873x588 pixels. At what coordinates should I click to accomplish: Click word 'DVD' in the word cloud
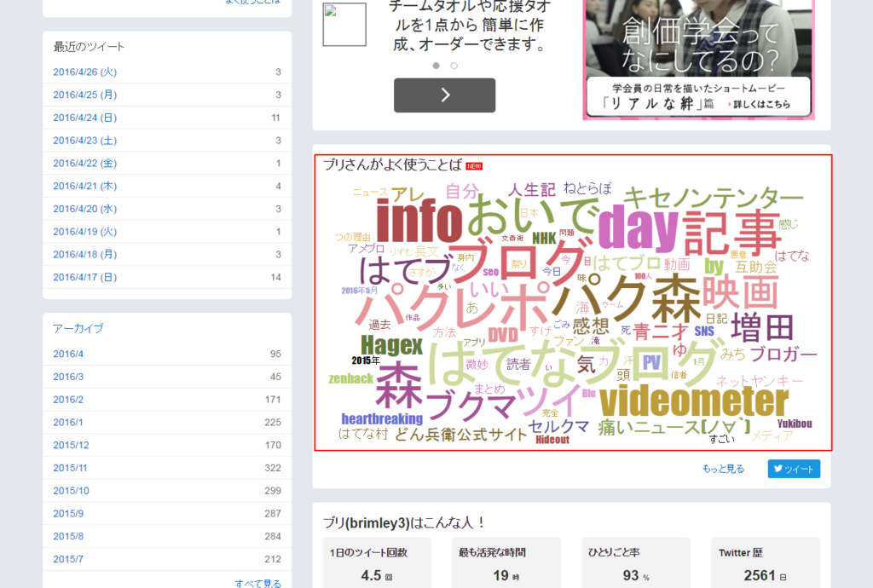point(503,335)
